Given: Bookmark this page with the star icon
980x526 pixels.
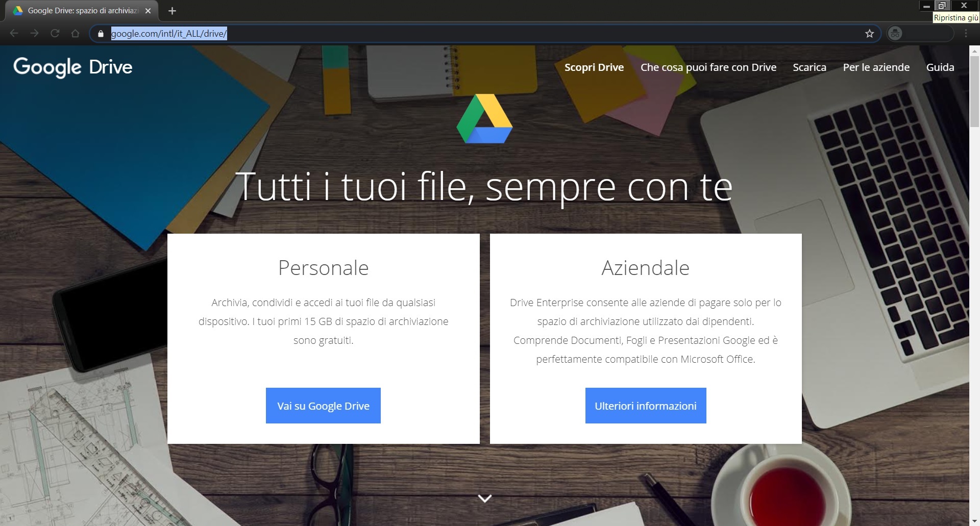Looking at the screenshot, I should (x=870, y=34).
